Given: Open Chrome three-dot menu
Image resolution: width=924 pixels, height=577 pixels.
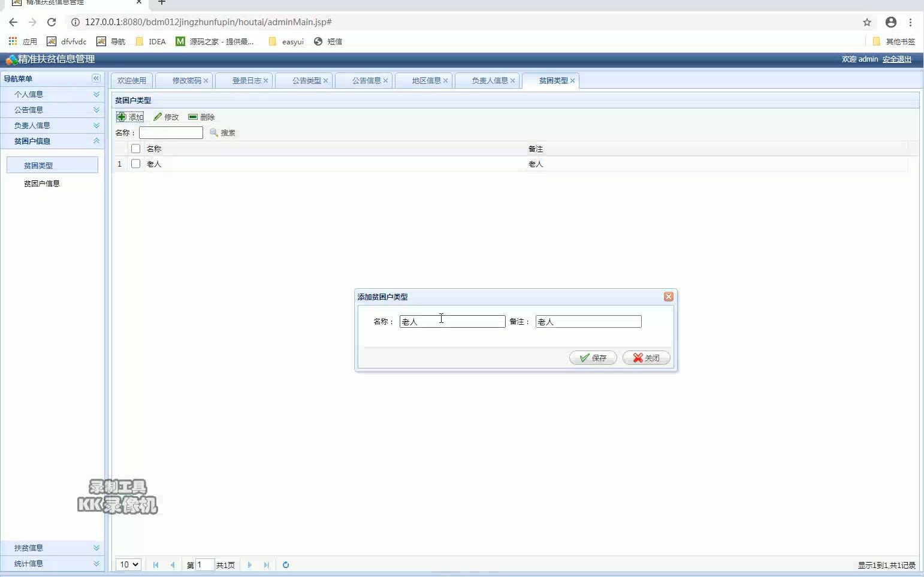Looking at the screenshot, I should [x=910, y=22].
